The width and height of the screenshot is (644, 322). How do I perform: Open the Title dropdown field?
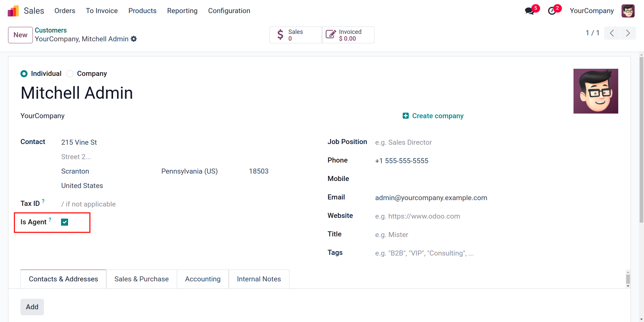click(x=391, y=235)
